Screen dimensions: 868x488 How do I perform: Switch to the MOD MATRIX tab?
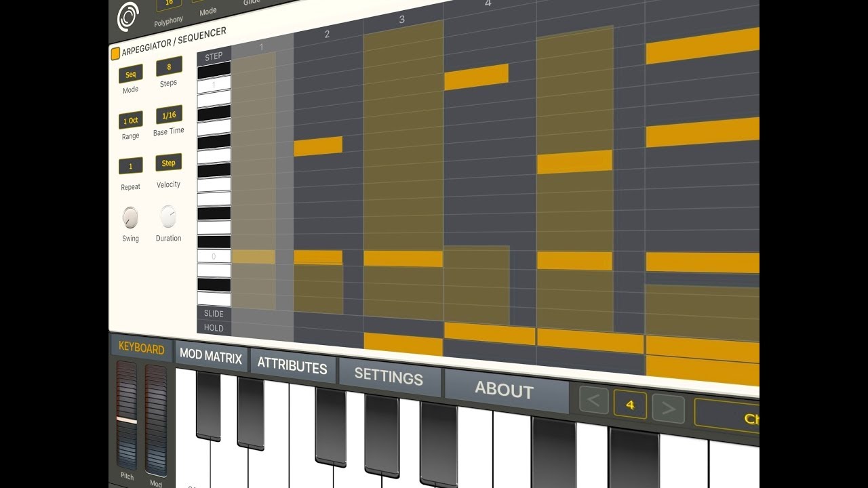click(211, 357)
